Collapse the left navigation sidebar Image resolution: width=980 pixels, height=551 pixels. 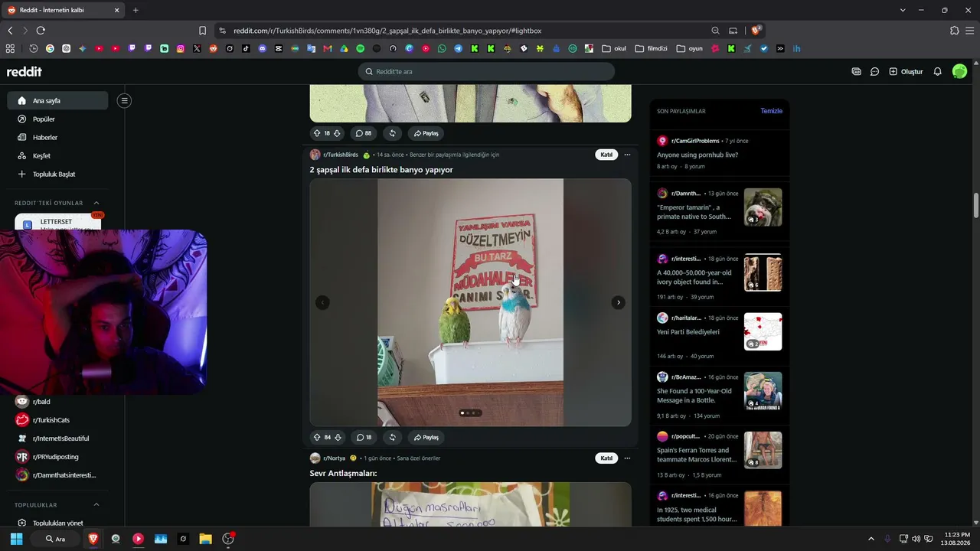(124, 100)
